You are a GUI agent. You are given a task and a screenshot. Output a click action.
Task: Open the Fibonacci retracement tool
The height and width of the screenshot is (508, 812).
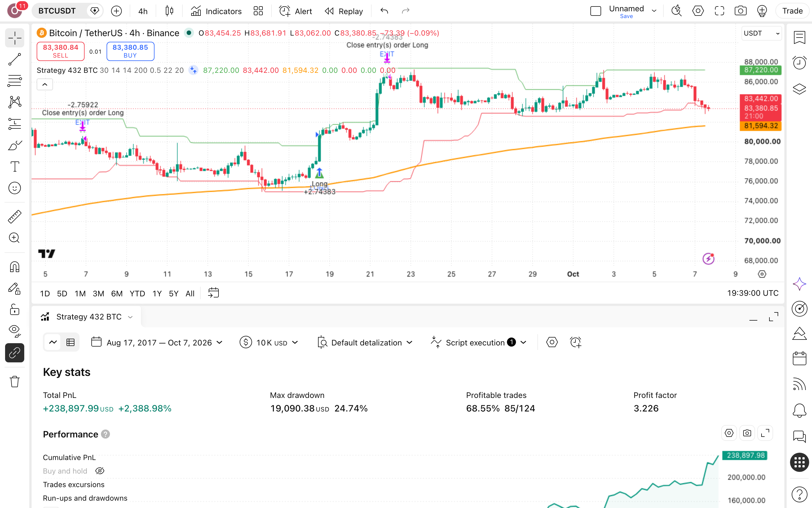[14, 81]
